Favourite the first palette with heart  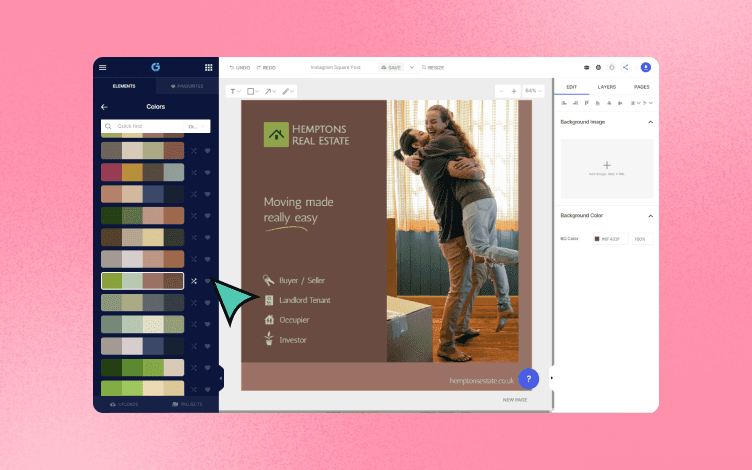pos(208,151)
